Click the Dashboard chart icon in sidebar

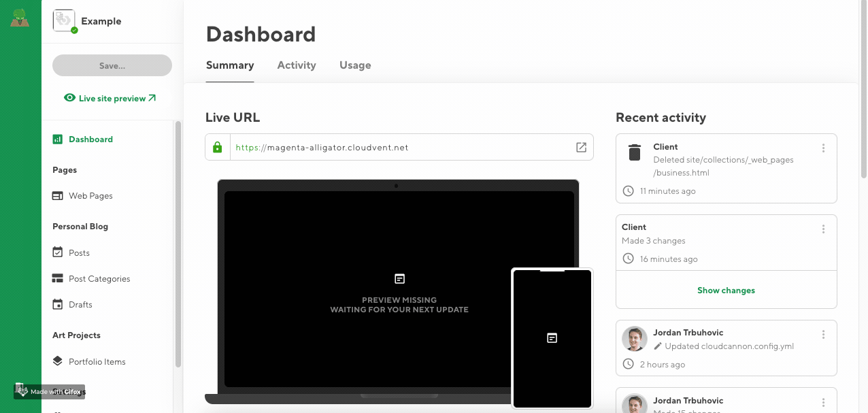(58, 139)
